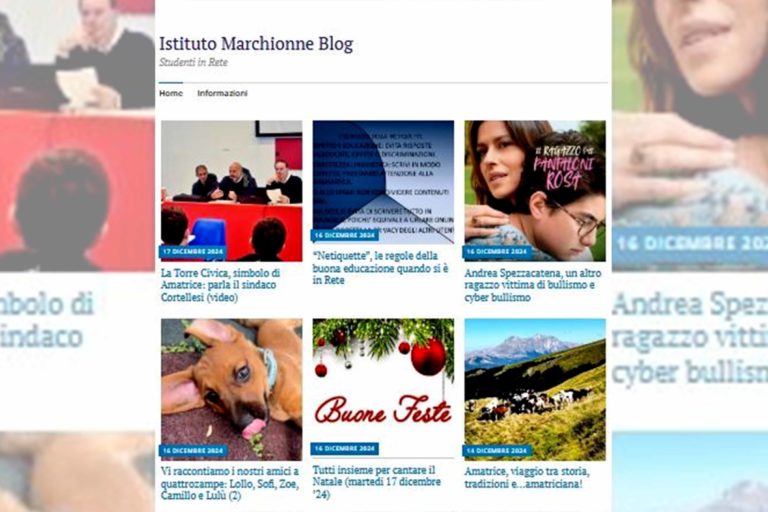This screenshot has width=768, height=512.
Task: Open the Torre Civica meeting photo thumbnail
Action: click(232, 191)
